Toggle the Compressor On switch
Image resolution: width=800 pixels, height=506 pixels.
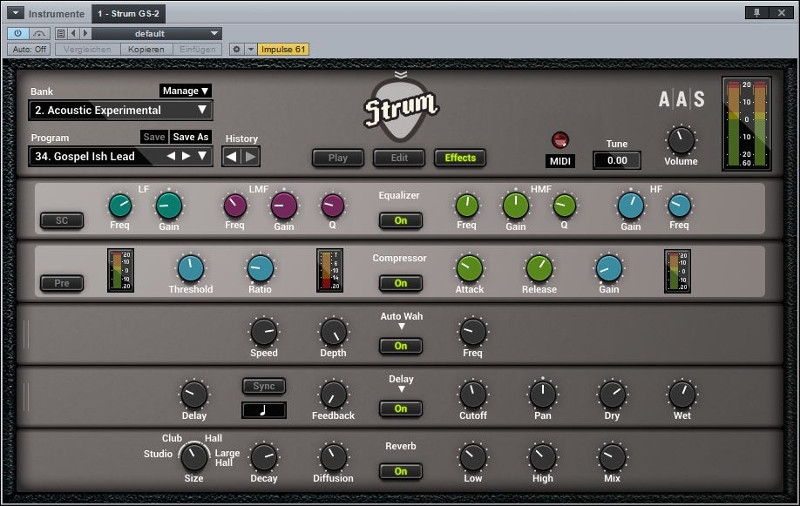pos(401,283)
